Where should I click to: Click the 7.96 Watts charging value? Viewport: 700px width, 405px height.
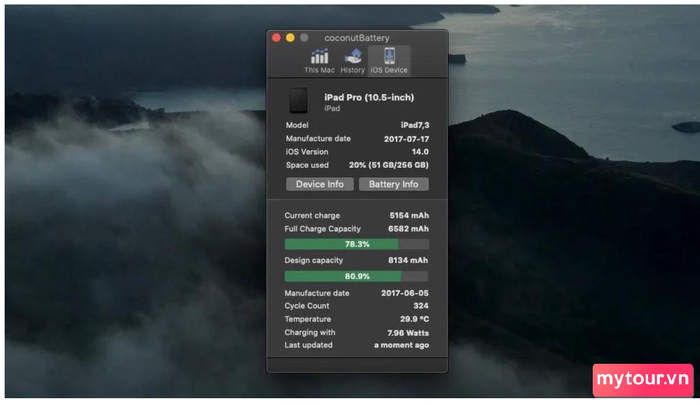click(408, 333)
